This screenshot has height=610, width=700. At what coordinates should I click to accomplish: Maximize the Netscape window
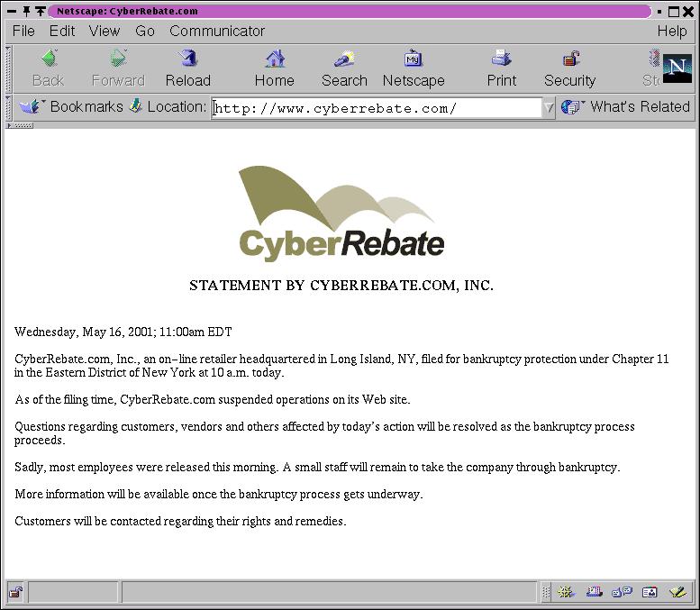coord(674,11)
